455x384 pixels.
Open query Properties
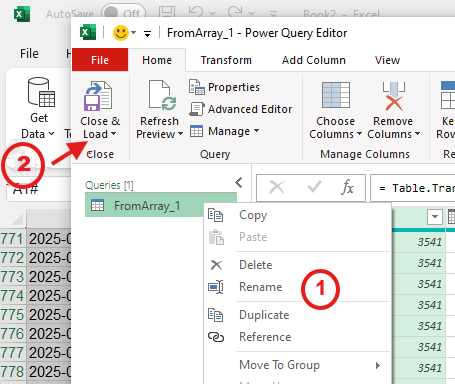click(x=224, y=87)
